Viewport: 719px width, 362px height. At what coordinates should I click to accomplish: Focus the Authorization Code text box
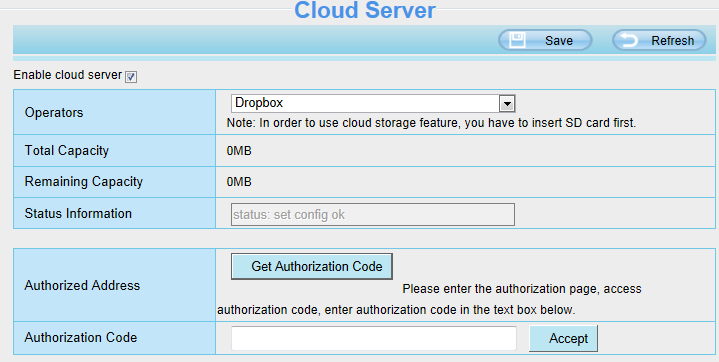click(374, 338)
